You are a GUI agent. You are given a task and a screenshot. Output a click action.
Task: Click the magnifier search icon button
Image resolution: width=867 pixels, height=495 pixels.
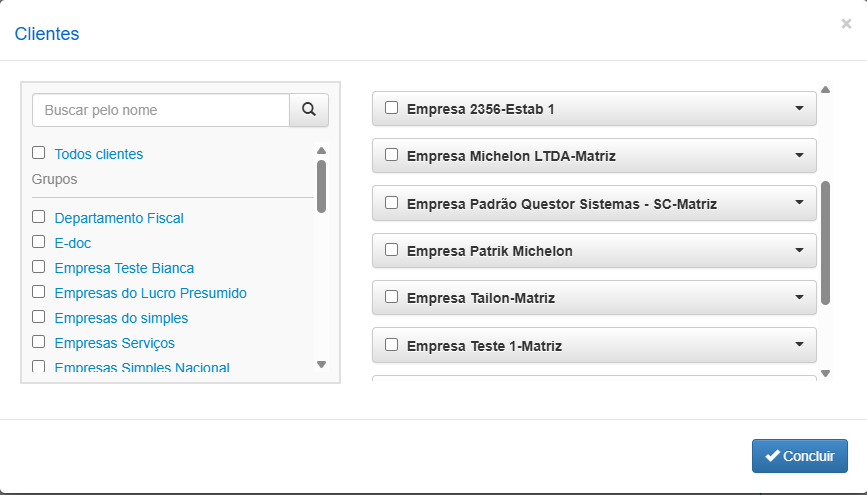pos(309,110)
